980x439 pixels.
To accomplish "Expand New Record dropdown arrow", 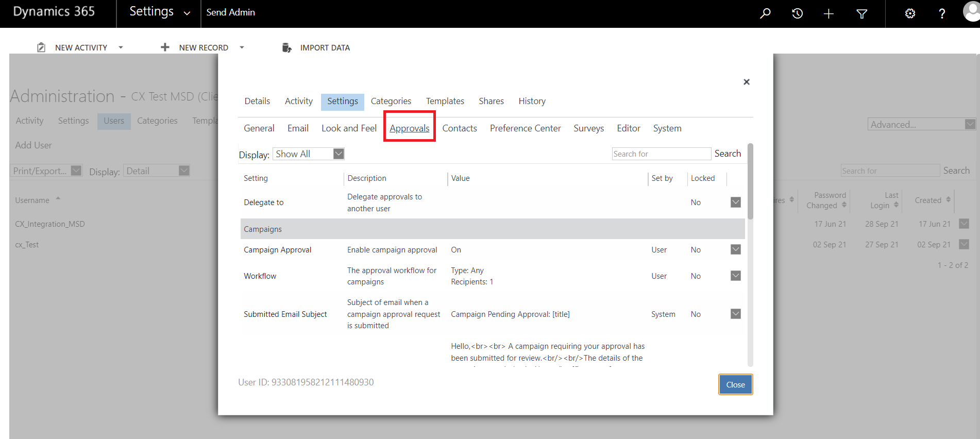I will [x=242, y=47].
